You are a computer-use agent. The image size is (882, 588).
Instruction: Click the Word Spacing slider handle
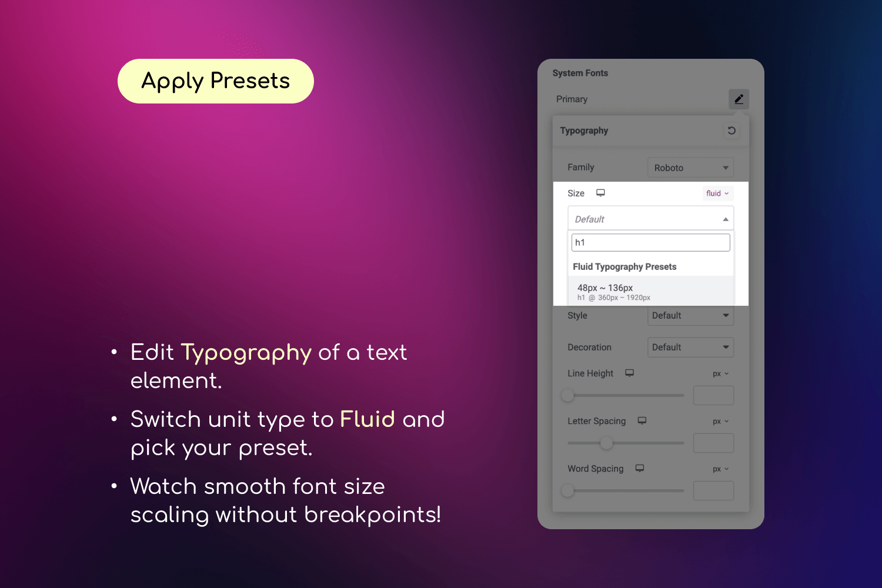coord(567,490)
